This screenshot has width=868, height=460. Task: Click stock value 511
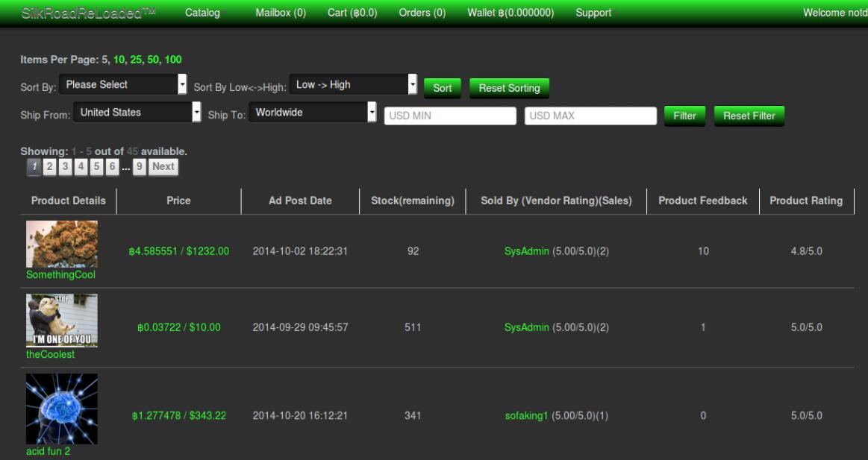click(x=413, y=327)
